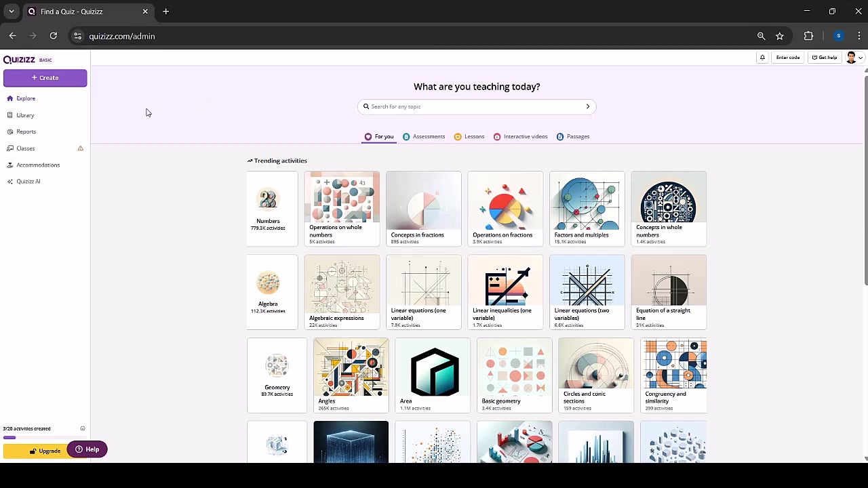Viewport: 868px width, 488px height.
Task: Click the purple Create button
Action: click(x=45, y=78)
